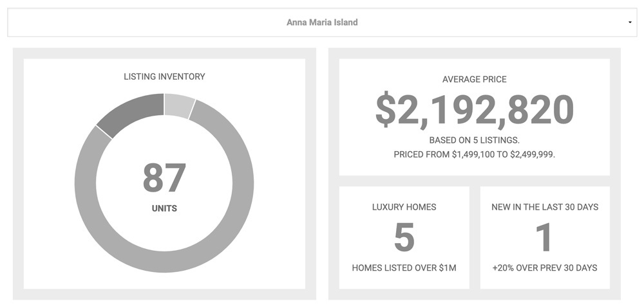The height and width of the screenshot is (308, 644).
Task: Click the $2,499,999 maximum price text
Action: pos(533,155)
